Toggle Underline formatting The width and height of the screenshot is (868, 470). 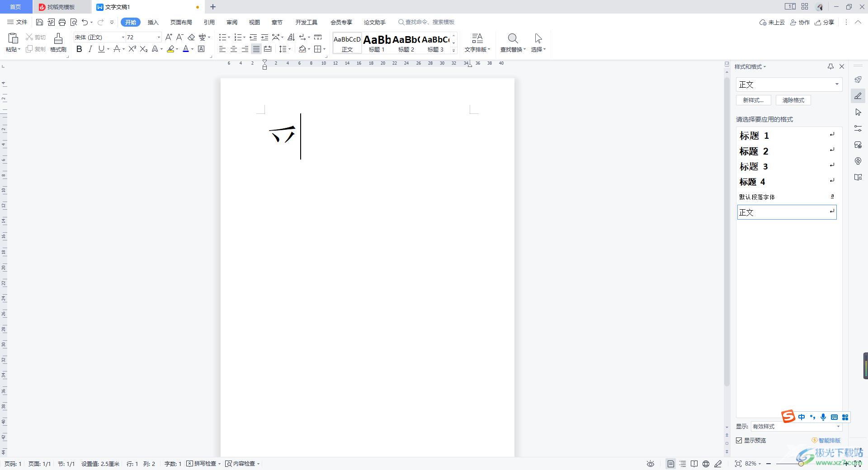pos(101,49)
